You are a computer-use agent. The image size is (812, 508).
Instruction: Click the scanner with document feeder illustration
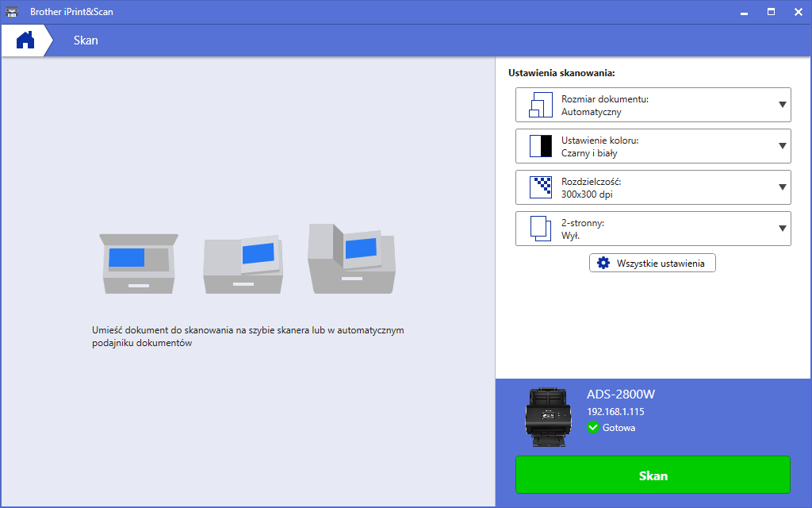click(x=351, y=259)
